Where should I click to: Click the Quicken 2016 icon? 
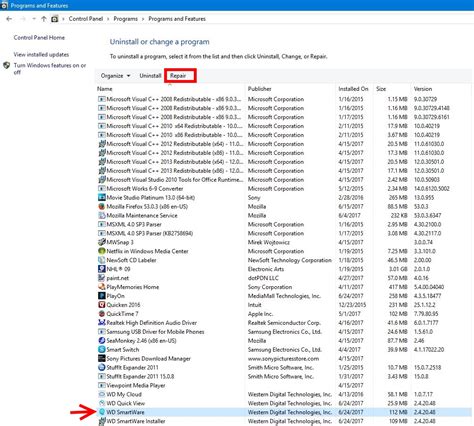pyautogui.click(x=102, y=305)
